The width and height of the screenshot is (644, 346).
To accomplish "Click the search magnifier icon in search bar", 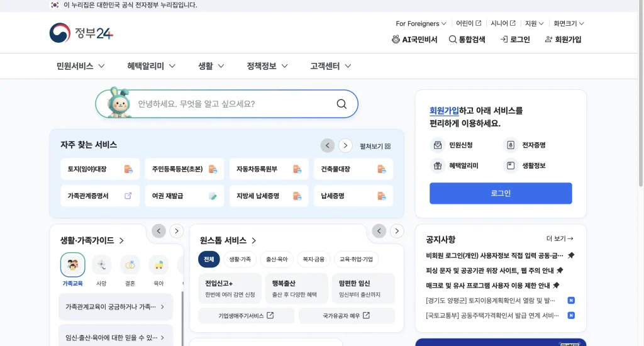I will pyautogui.click(x=341, y=104).
